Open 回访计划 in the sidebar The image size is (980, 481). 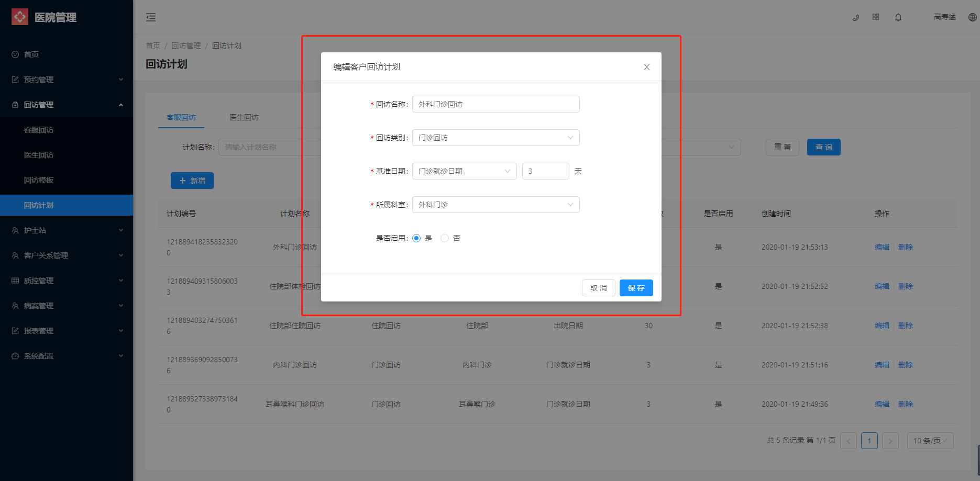point(67,205)
